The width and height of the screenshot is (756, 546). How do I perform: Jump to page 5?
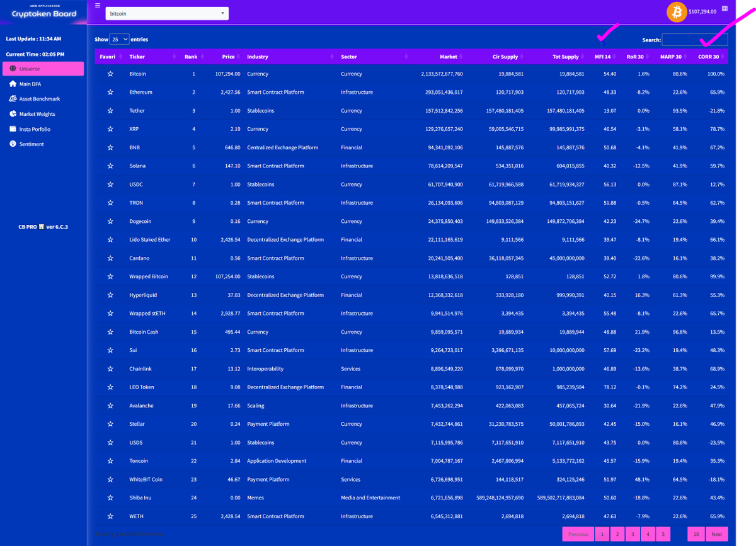pos(663,534)
